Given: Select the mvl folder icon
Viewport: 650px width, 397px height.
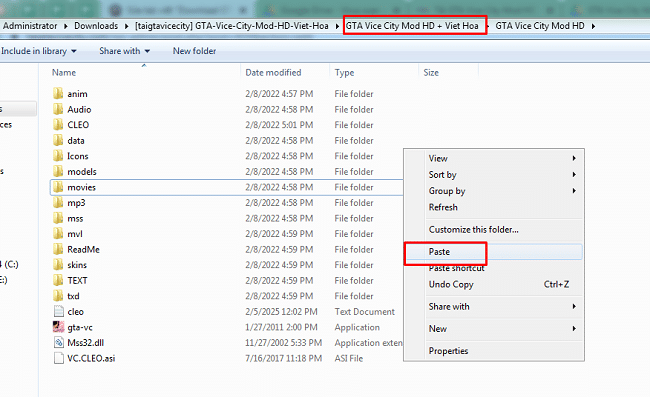Looking at the screenshot, I should coord(58,234).
